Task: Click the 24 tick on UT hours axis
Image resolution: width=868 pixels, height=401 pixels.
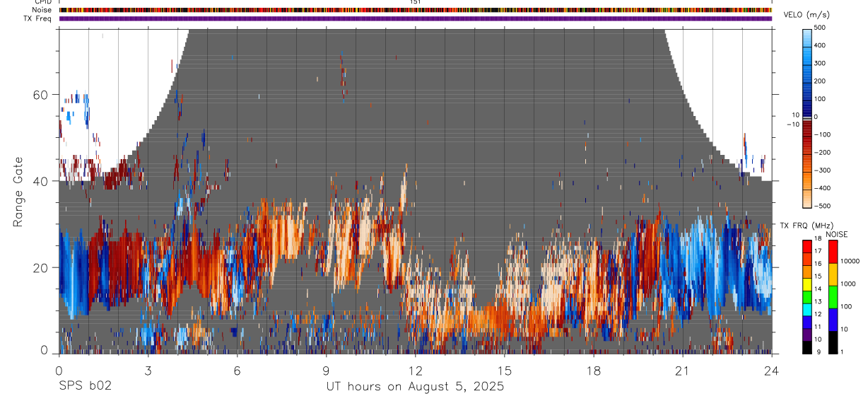Action: pyautogui.click(x=772, y=371)
